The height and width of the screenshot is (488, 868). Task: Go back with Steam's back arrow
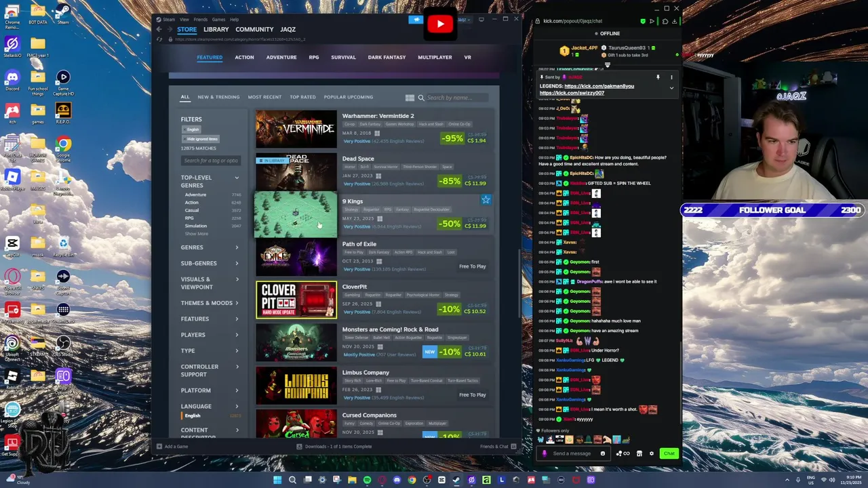pos(159,29)
